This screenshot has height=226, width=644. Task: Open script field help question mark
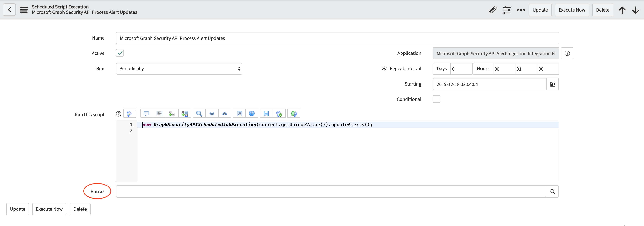pos(119,114)
